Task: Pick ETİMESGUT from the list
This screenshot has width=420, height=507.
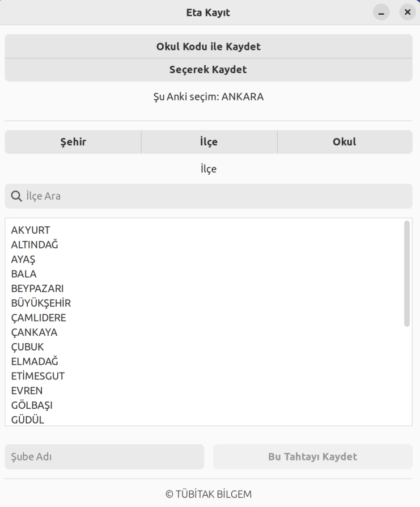Action: 38,376
